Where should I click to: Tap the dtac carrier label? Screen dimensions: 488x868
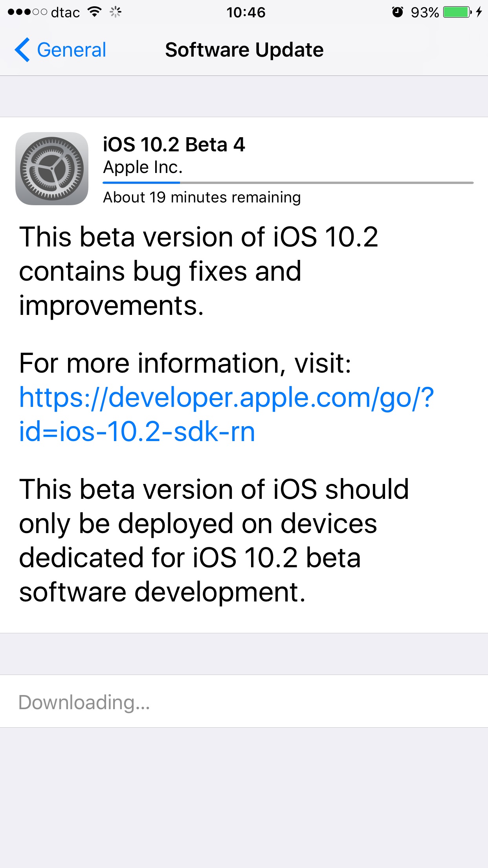click(x=65, y=13)
